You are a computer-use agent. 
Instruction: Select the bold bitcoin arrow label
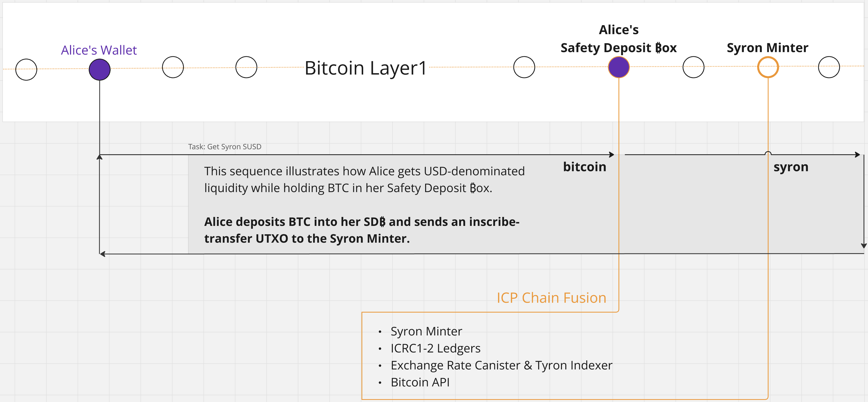tap(585, 167)
